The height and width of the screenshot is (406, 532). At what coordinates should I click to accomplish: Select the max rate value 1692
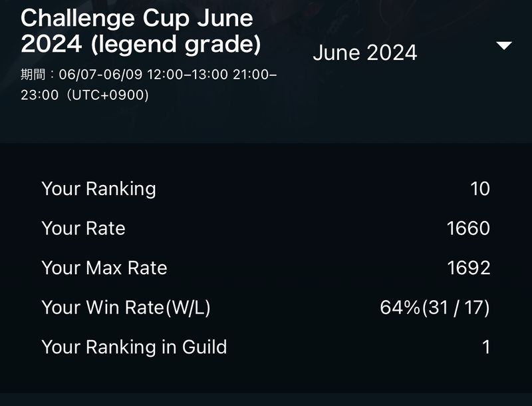click(468, 268)
